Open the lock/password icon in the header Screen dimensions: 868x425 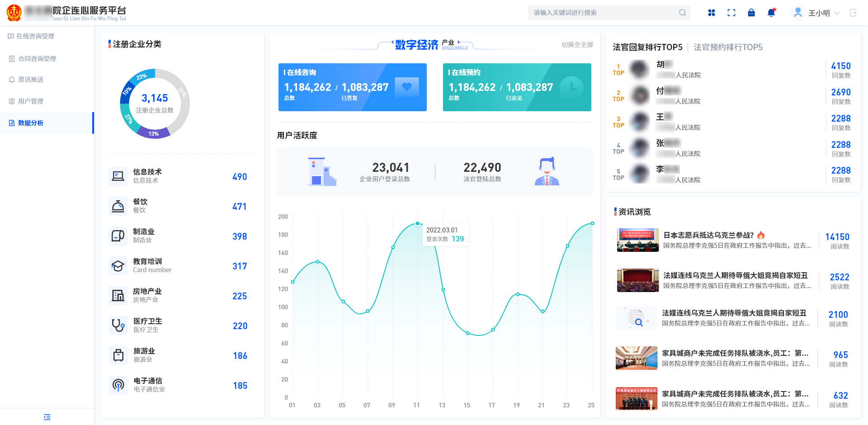pyautogui.click(x=751, y=13)
